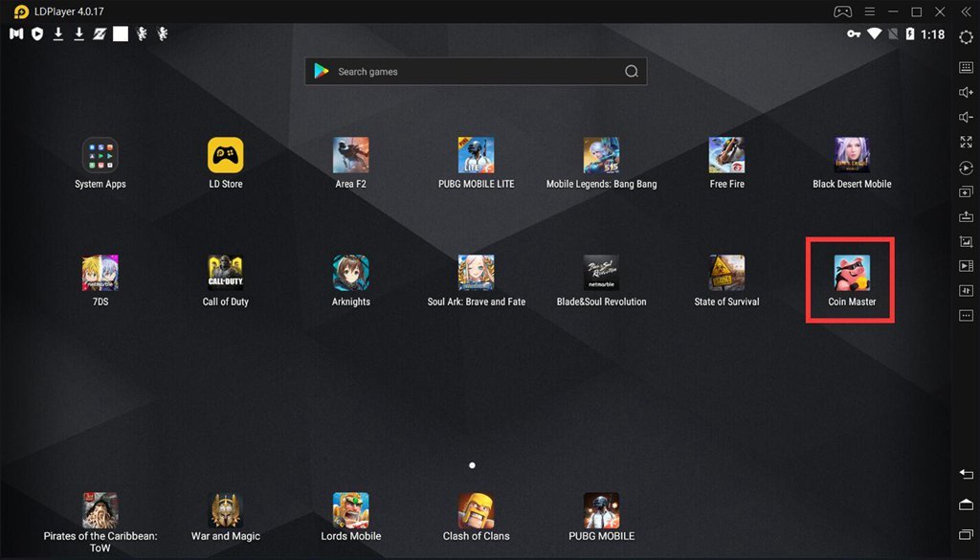This screenshot has height=560, width=980.
Task: Open gamepad settings in title bar
Action: [842, 11]
